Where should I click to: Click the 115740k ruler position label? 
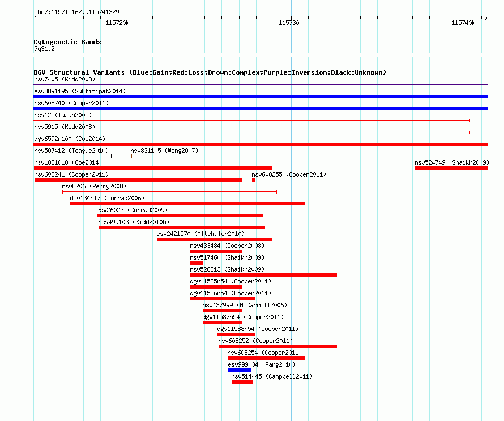pos(463,23)
